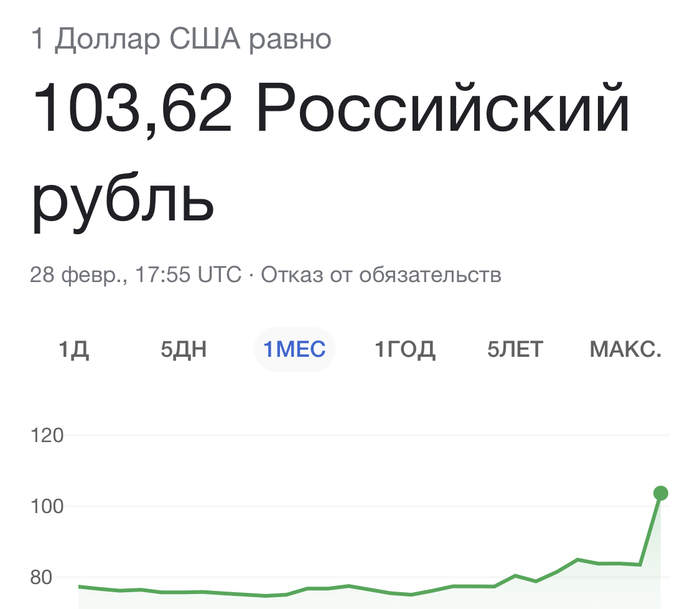The image size is (700, 609).
Task: Click the steep vertical spike of chart line
Action: click(650, 530)
